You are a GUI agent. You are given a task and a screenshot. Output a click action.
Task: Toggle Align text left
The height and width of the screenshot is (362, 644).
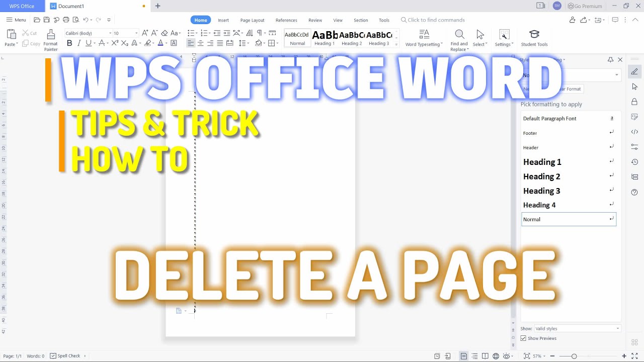pyautogui.click(x=191, y=43)
